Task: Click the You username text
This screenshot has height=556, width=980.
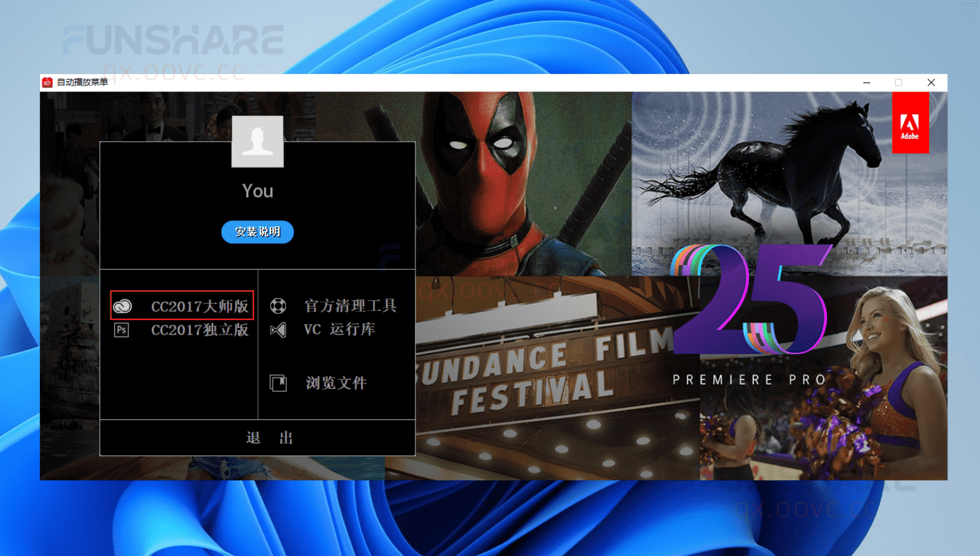Action: 257,191
